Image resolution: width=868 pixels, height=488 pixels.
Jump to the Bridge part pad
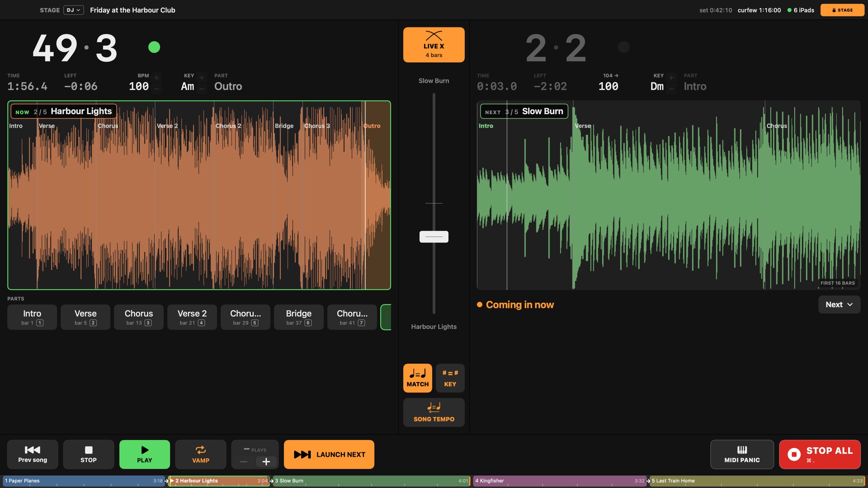click(x=299, y=317)
